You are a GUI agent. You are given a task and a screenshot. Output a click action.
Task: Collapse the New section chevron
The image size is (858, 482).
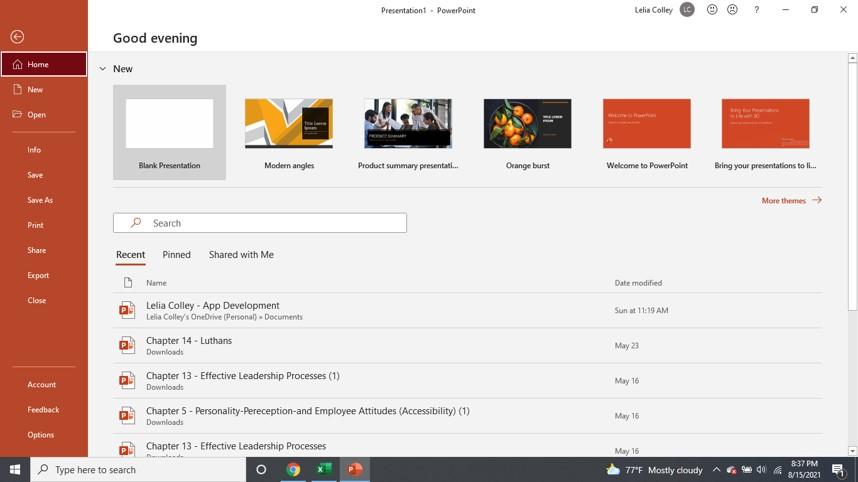pos(102,69)
